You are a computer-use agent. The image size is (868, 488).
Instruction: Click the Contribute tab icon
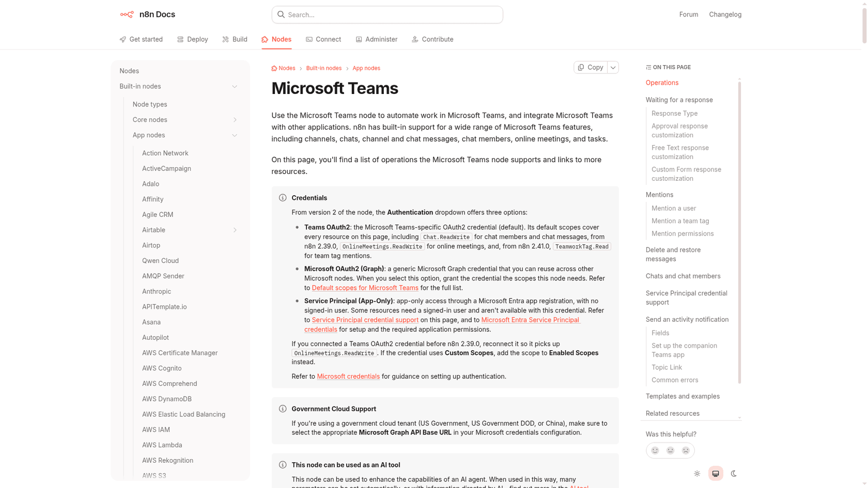415,39
